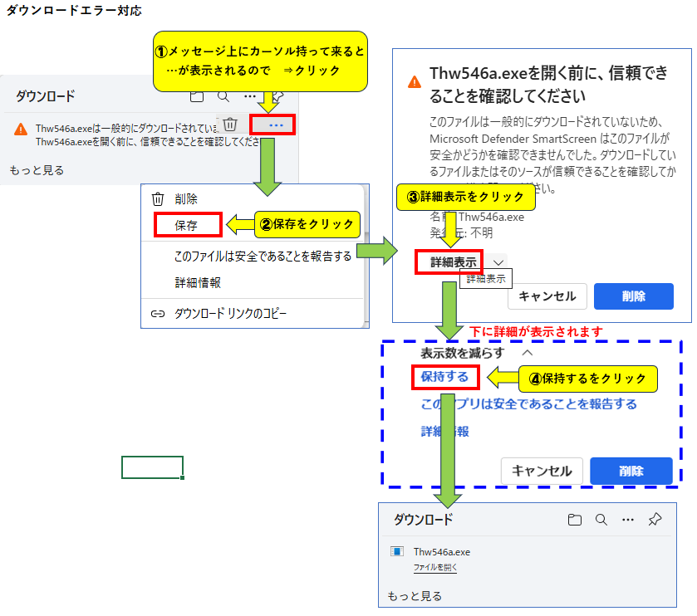Expand もっと見る under the warning download

point(37,170)
